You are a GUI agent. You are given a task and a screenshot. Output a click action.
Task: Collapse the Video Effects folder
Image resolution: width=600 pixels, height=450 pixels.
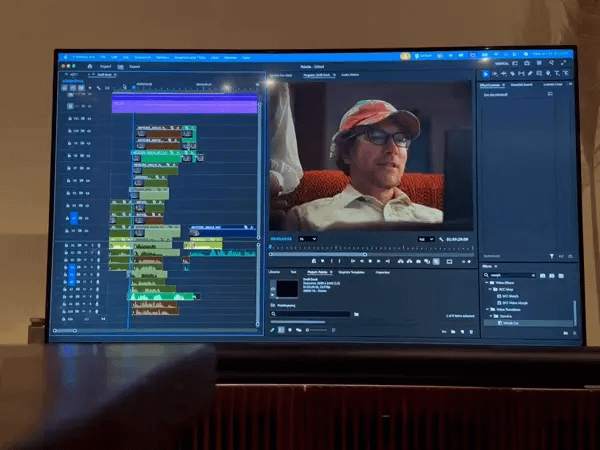487,282
